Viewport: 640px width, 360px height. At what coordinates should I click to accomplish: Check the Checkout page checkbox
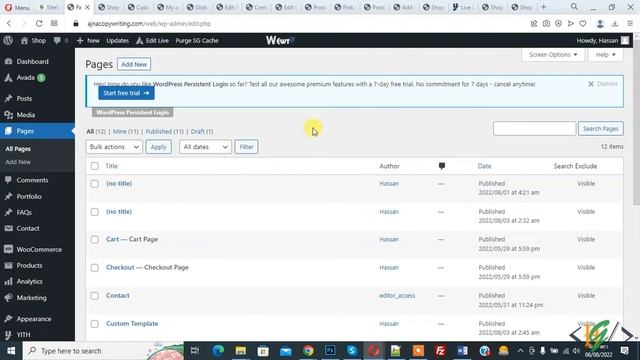[95, 268]
